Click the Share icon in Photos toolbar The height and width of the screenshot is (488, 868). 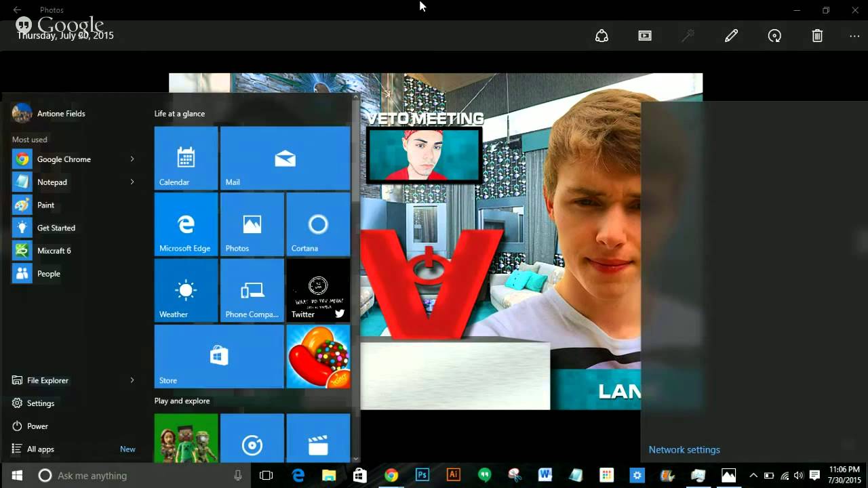601,36
